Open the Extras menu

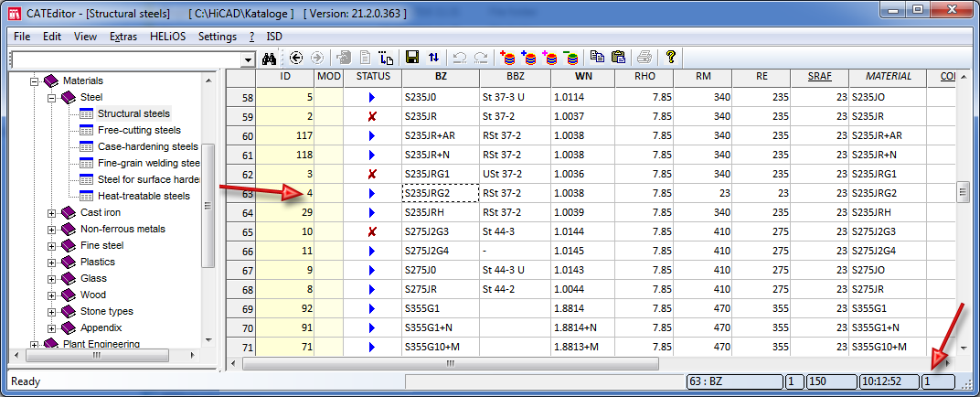(x=123, y=37)
